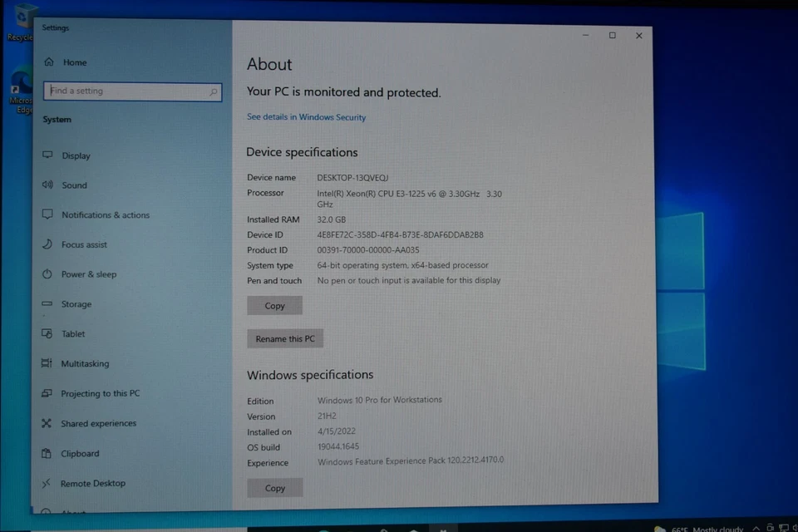Select Product ID 00391-70000-00000-AA035
Screen dimensions: 798x532
[368, 250]
